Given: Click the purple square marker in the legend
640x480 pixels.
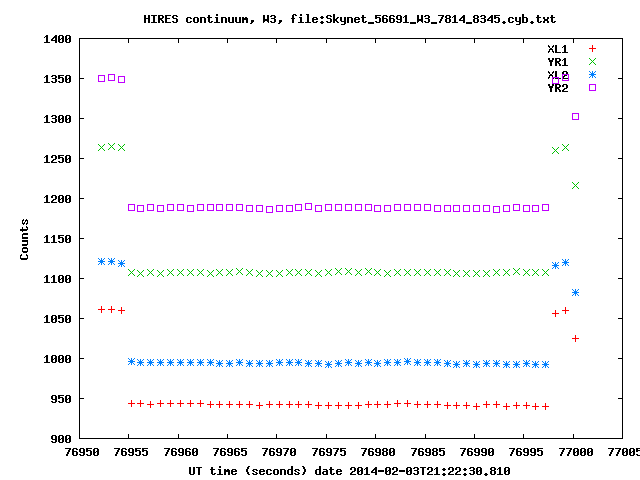Looking at the screenshot, I should (x=592, y=87).
